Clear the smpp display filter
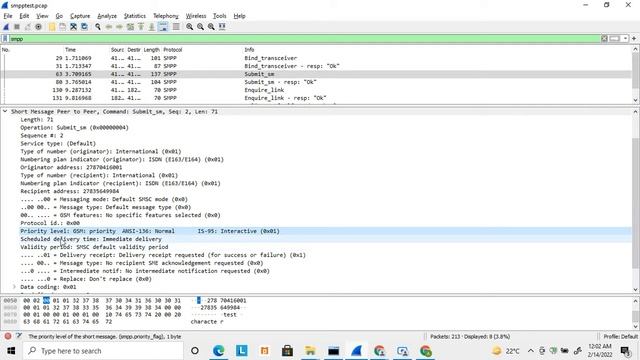The width and height of the screenshot is (640, 360). 604,38
